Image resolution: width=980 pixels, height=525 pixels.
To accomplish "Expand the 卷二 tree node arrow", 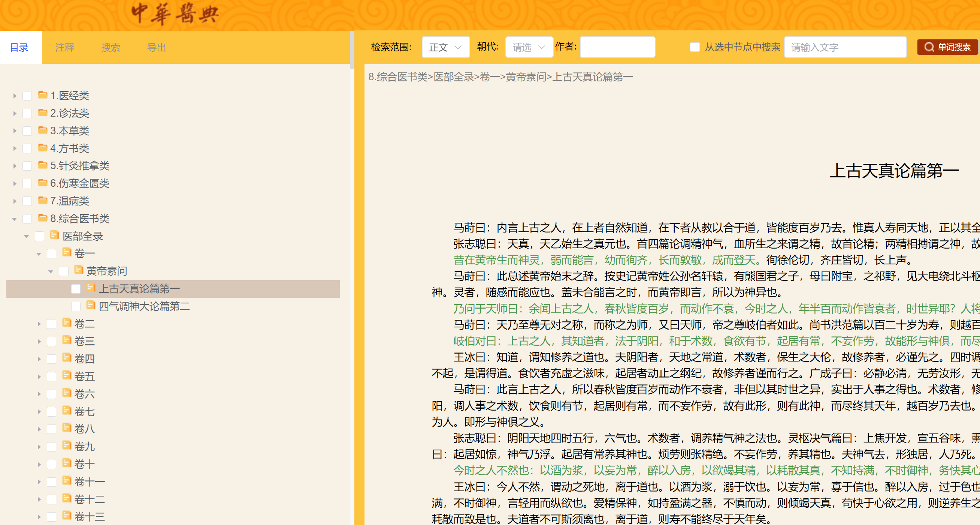I will click(x=39, y=324).
